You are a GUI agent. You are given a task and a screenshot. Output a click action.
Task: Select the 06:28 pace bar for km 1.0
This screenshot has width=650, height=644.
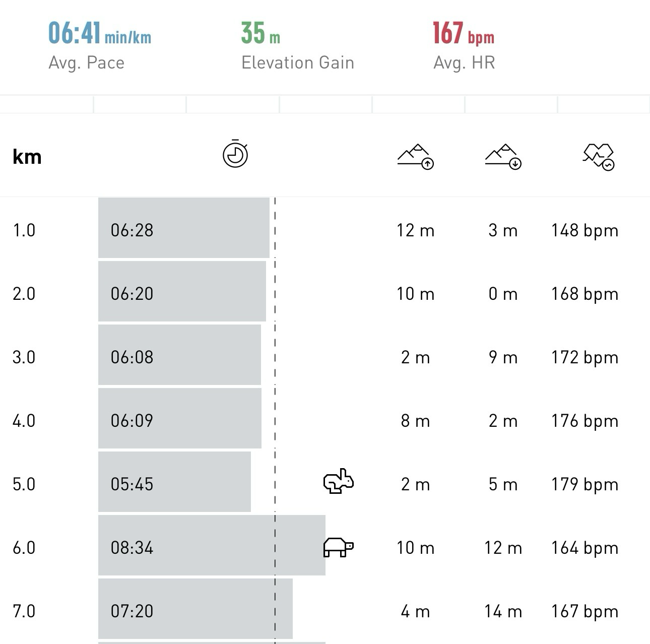[184, 228]
